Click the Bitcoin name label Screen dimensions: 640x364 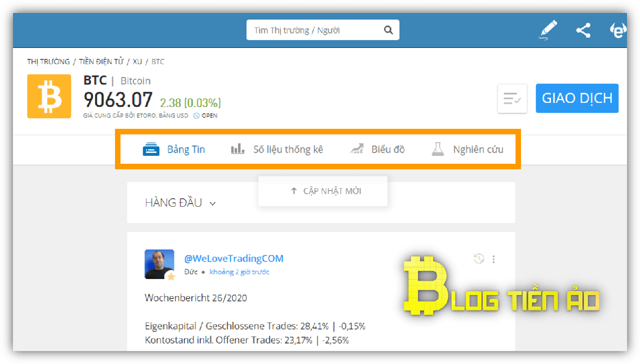(x=135, y=81)
